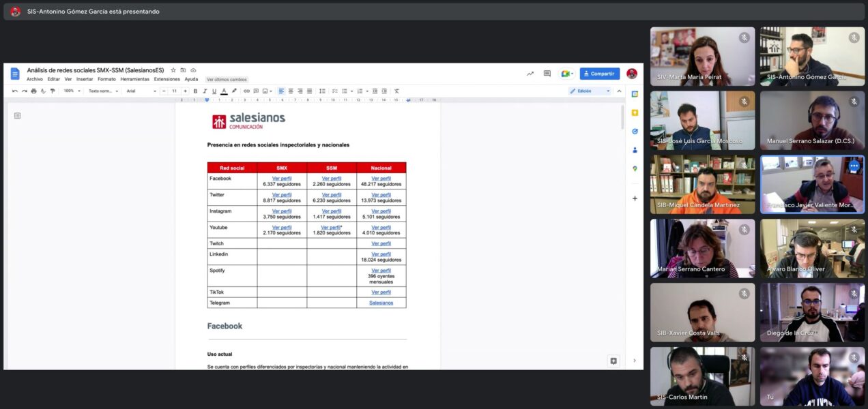Click the document vertical scrollbar

pos(622,117)
